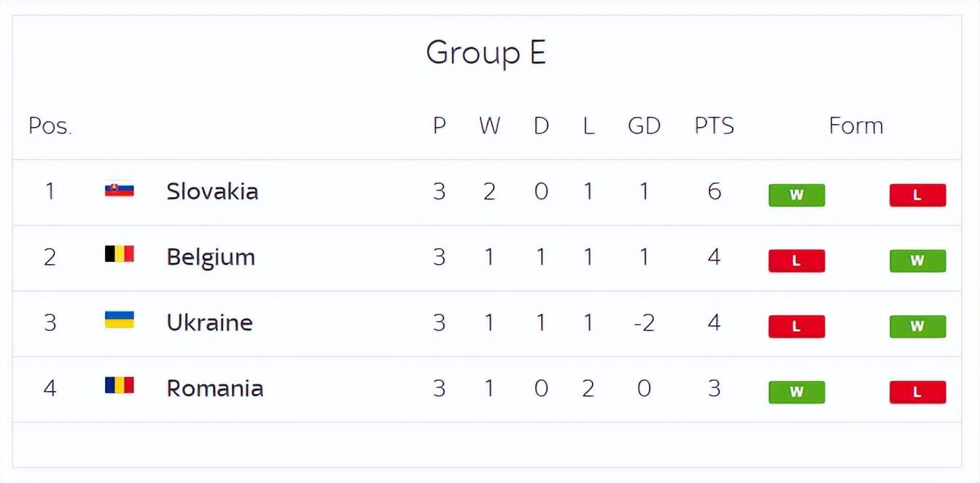Click the Ukraine flag icon
980x483 pixels.
point(119,320)
